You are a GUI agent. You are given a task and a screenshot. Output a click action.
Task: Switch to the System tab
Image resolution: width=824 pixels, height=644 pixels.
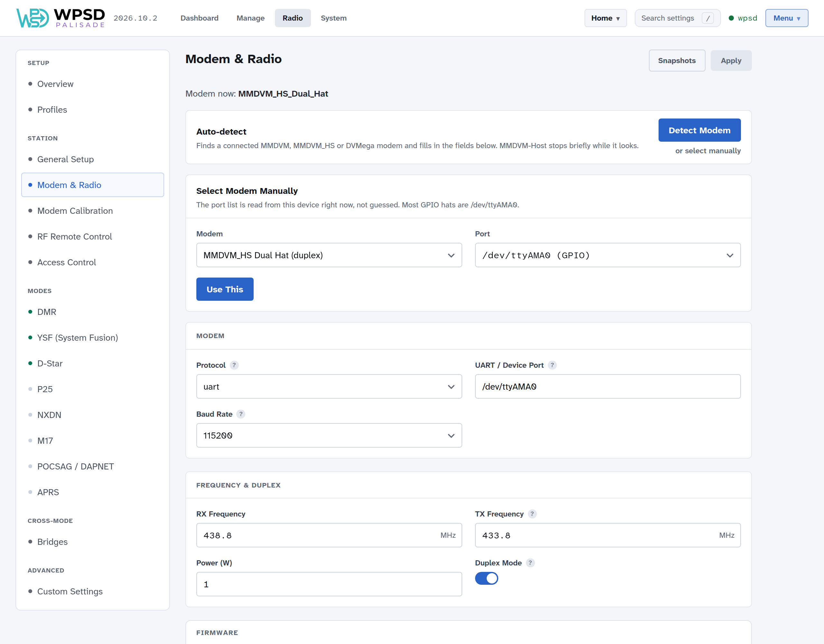333,18
